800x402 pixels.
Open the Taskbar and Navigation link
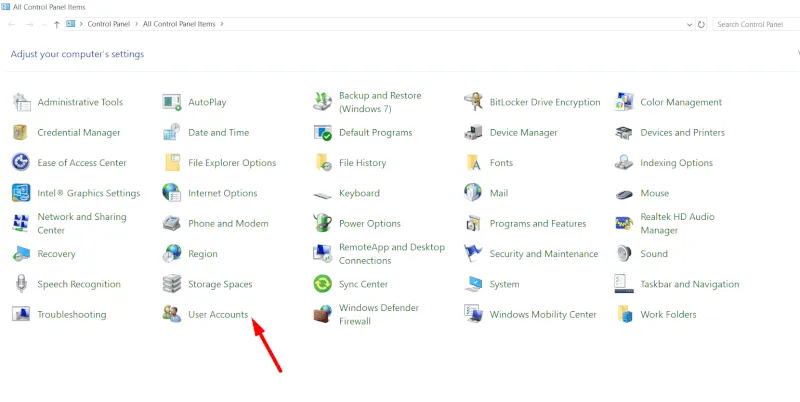tap(690, 284)
